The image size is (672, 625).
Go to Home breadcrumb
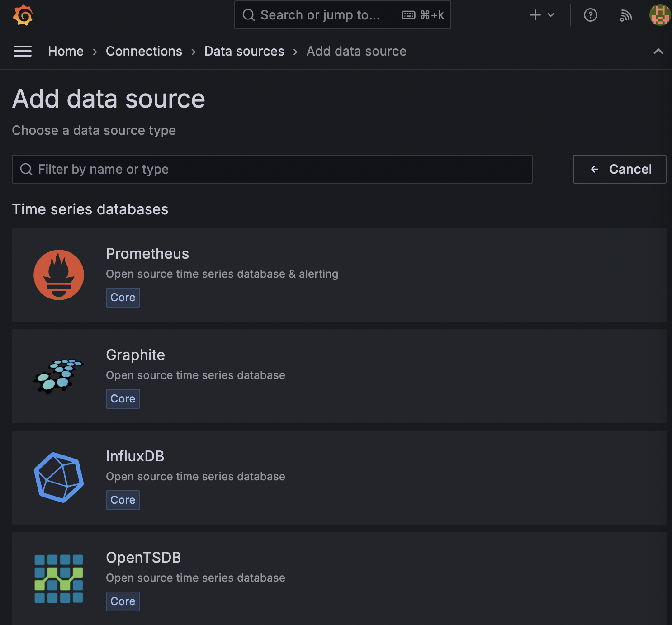[66, 51]
